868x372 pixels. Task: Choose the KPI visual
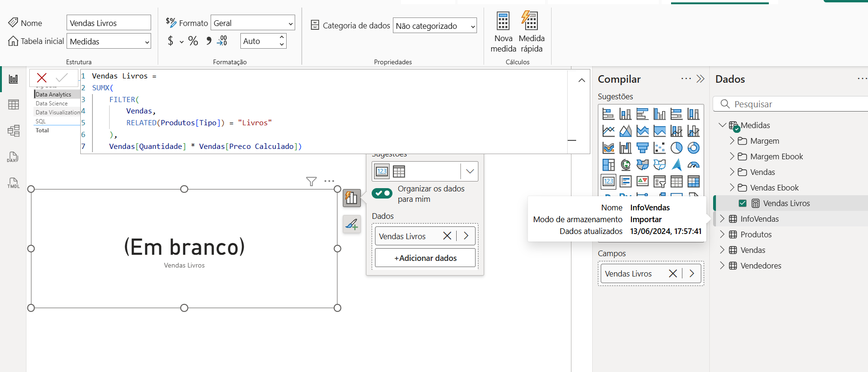coord(642,182)
